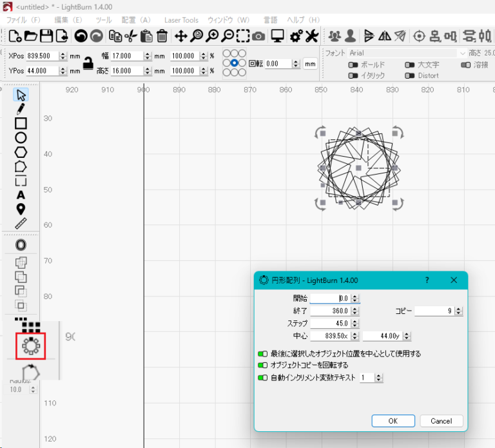
Task: Open the 編集 (E) menu
Action: [x=68, y=20]
